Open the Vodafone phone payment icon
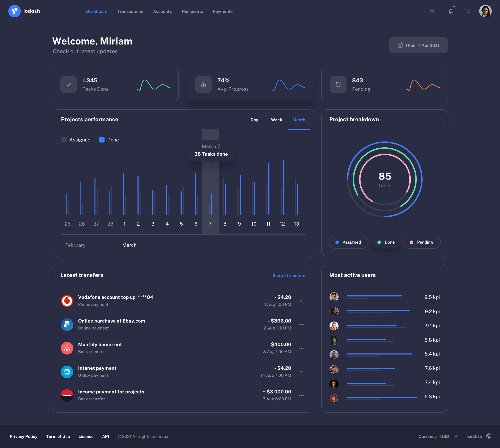Screen dimensions: 500x448 [67, 301]
